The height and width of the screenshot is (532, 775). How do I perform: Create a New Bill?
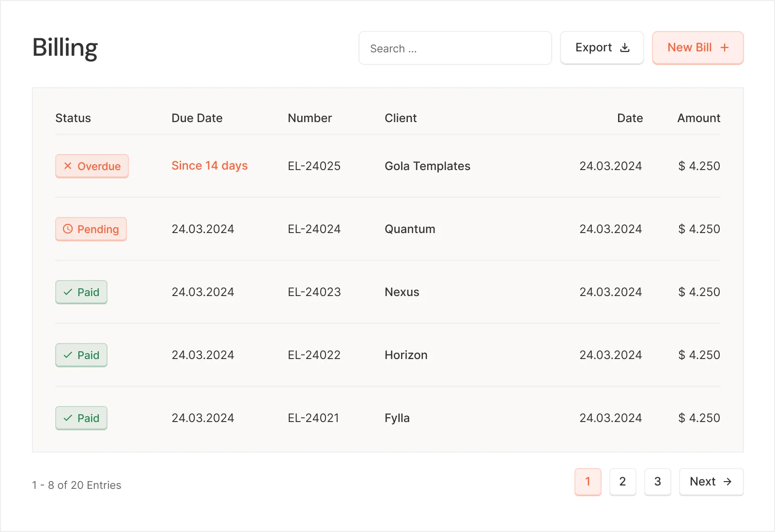698,48
